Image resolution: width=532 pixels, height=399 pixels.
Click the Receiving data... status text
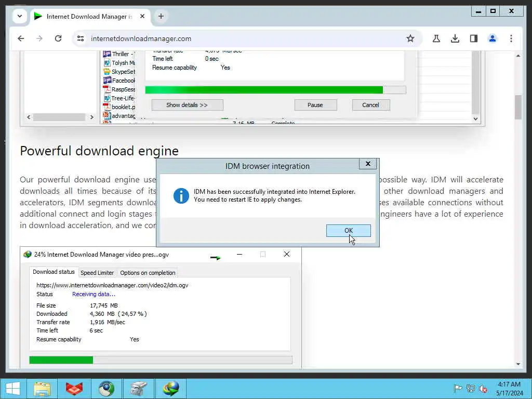point(94,294)
